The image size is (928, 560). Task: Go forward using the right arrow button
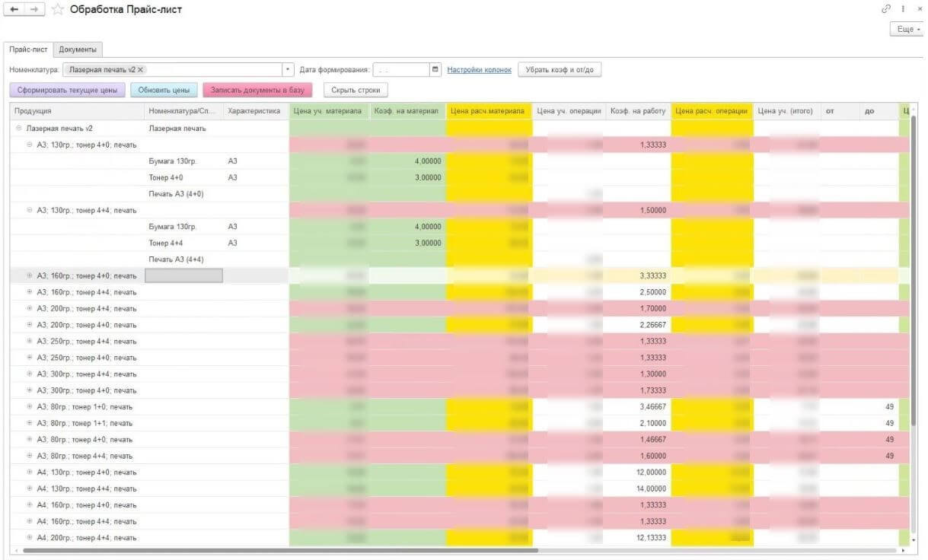point(34,10)
